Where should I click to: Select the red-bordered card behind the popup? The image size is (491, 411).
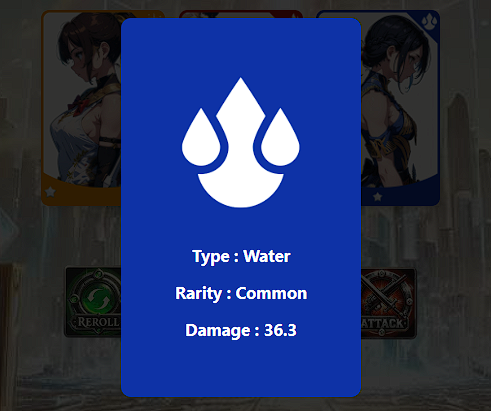pos(241,14)
